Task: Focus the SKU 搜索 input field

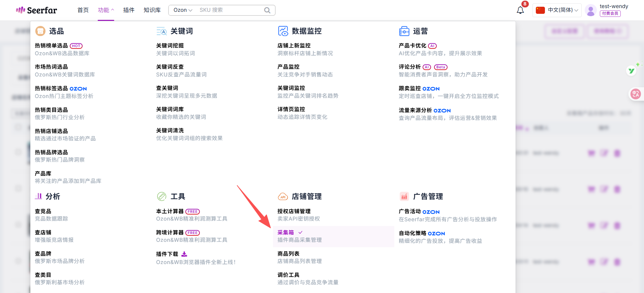Action: (229, 10)
